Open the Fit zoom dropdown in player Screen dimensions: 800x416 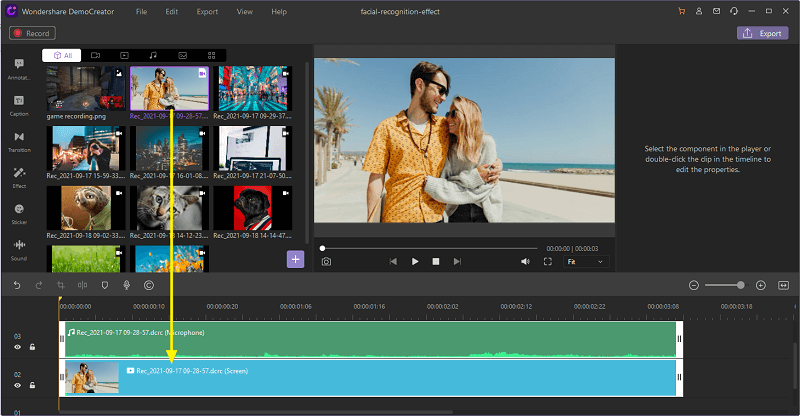click(x=586, y=261)
